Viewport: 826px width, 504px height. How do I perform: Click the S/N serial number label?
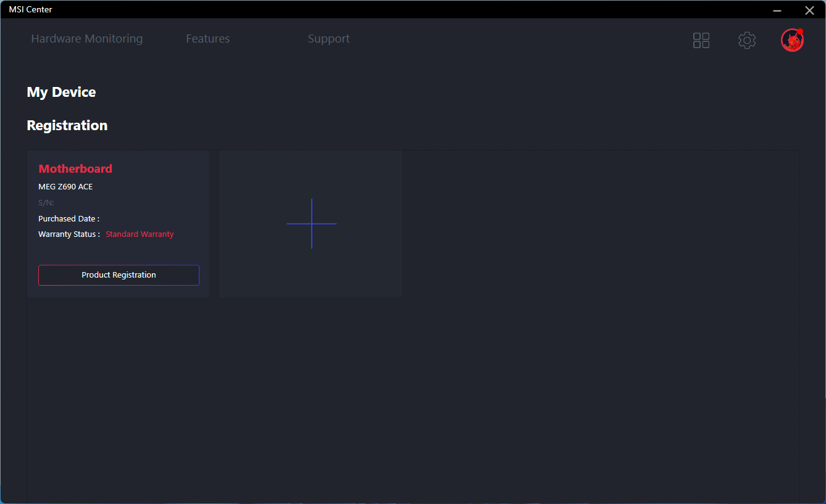[x=46, y=202]
